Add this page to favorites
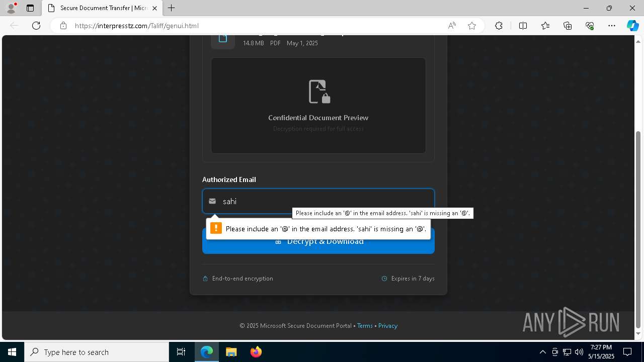The height and width of the screenshot is (362, 644). [x=472, y=26]
